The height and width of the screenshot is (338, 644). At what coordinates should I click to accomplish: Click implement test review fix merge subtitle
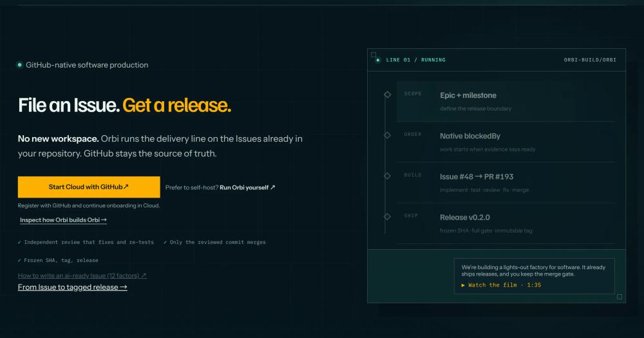484,190
